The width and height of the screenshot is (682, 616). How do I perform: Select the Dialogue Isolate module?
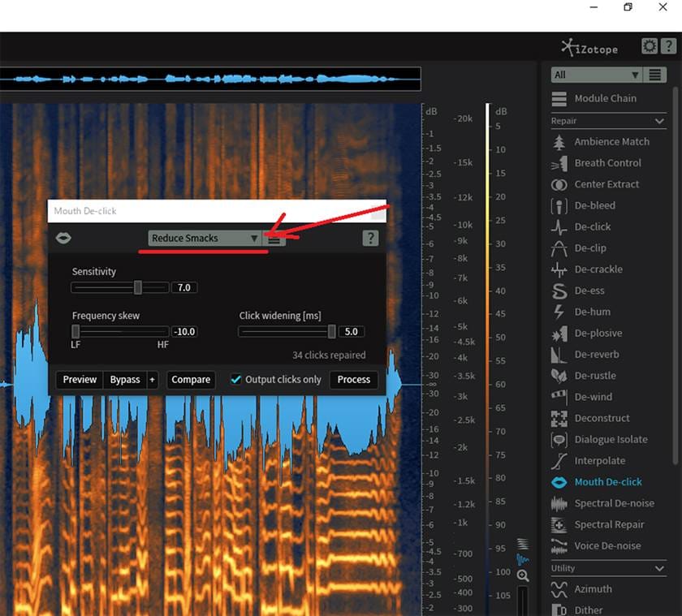pyautogui.click(x=611, y=439)
